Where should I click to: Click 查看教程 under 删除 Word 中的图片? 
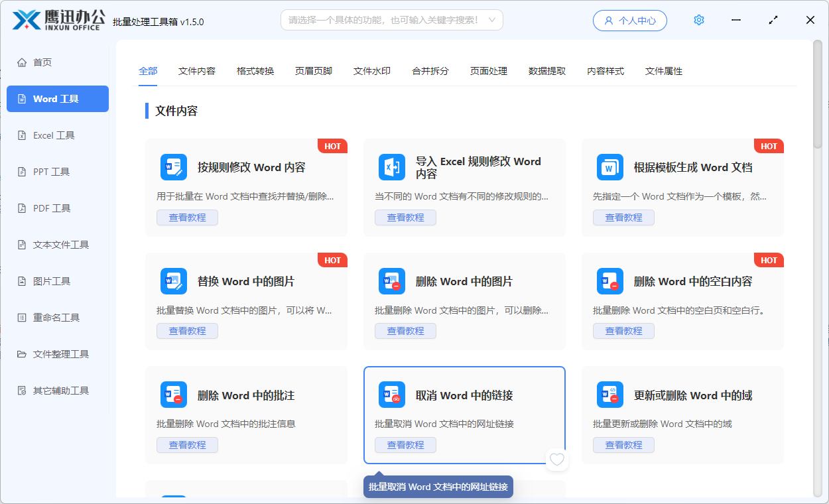coord(405,330)
